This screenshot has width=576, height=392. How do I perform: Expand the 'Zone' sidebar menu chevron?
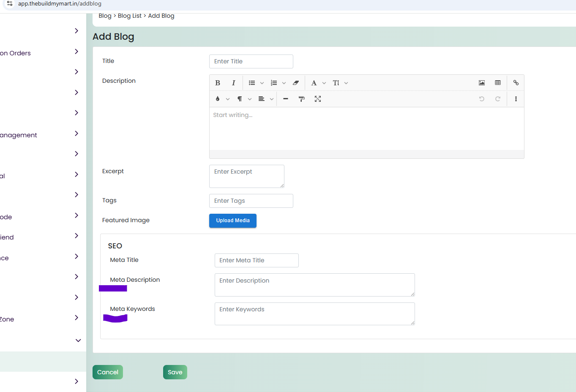coord(76,318)
